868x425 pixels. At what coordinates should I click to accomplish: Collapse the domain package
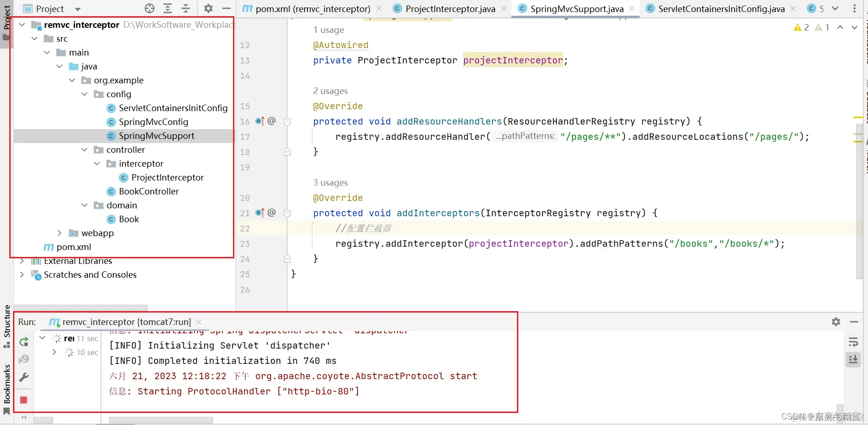click(84, 205)
